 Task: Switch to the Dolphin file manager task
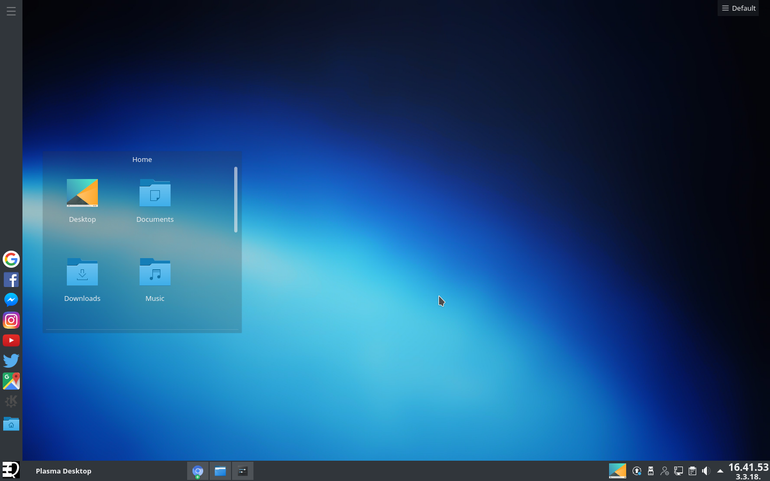(220, 471)
